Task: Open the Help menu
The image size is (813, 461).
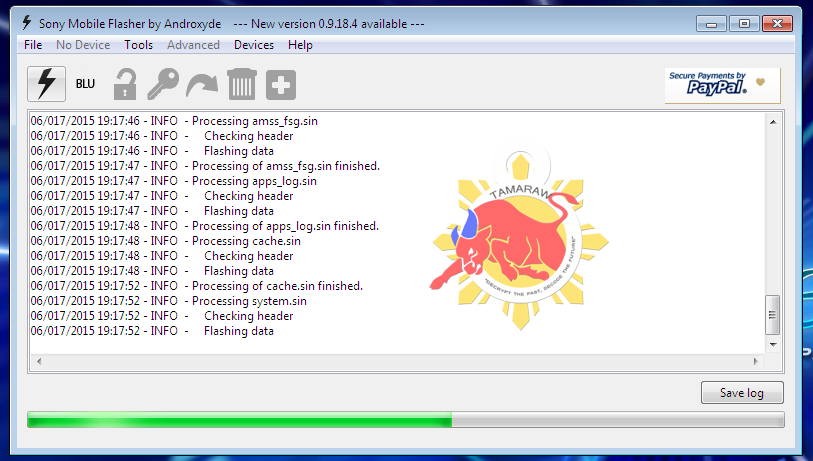Action: pos(300,45)
